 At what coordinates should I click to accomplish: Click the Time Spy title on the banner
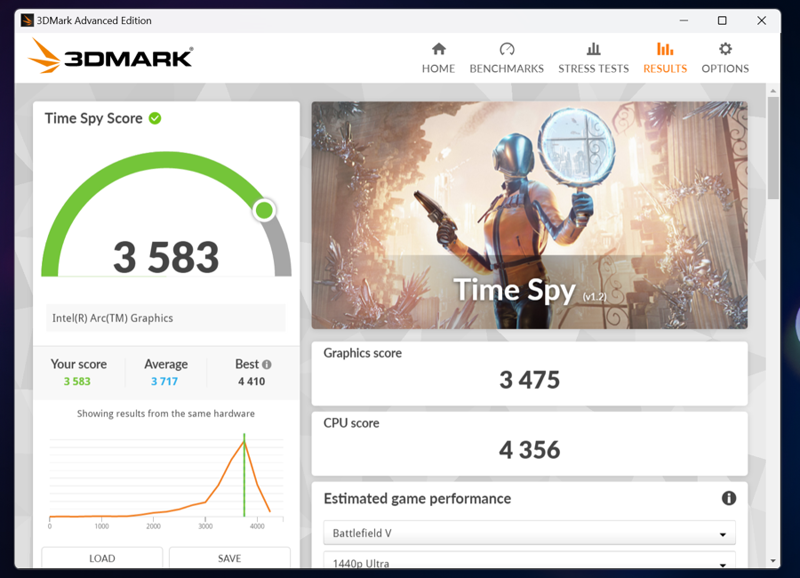(x=514, y=290)
